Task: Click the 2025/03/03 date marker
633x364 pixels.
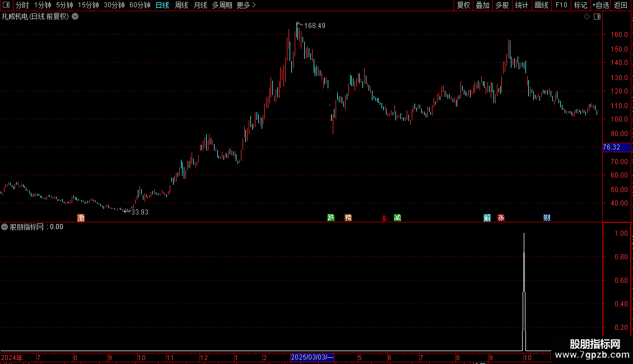Action: (x=312, y=357)
